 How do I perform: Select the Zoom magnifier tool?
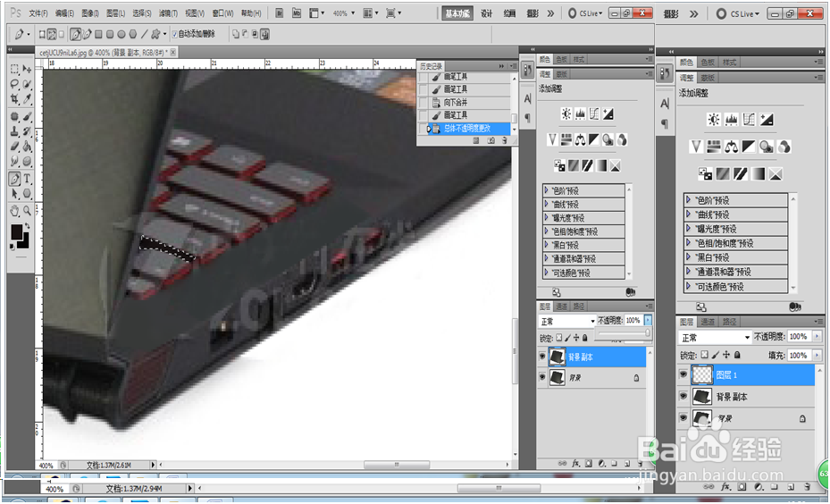point(27,211)
